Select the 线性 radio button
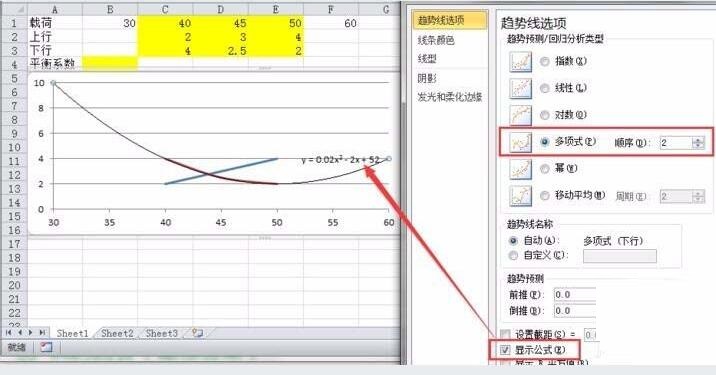This screenshot has width=716, height=375. tap(544, 88)
